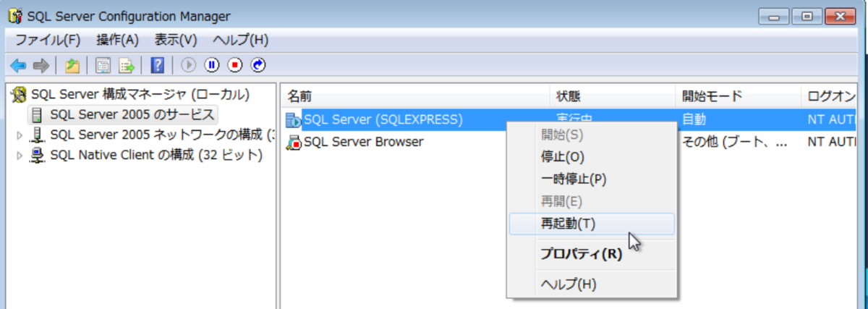
Task: Click the SQL Server 構成マネージャ root icon
Action: [x=20, y=95]
